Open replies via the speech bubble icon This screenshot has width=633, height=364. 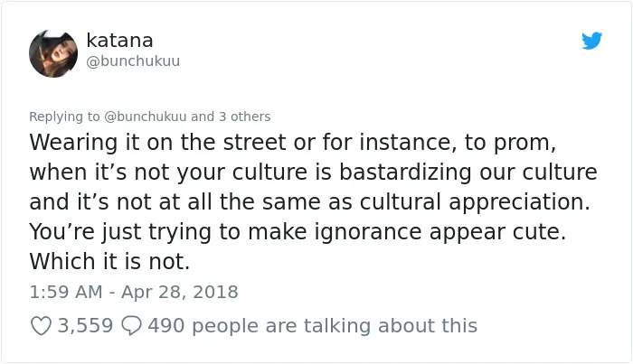132,326
